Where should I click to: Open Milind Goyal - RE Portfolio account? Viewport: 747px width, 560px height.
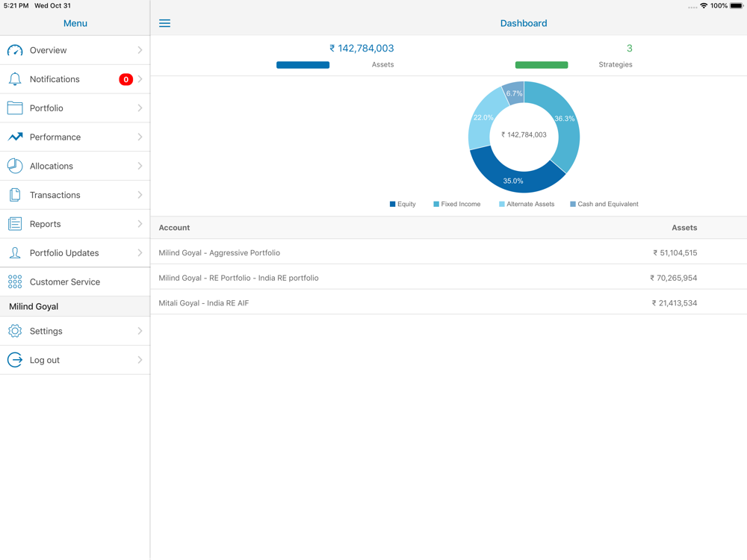[448, 278]
